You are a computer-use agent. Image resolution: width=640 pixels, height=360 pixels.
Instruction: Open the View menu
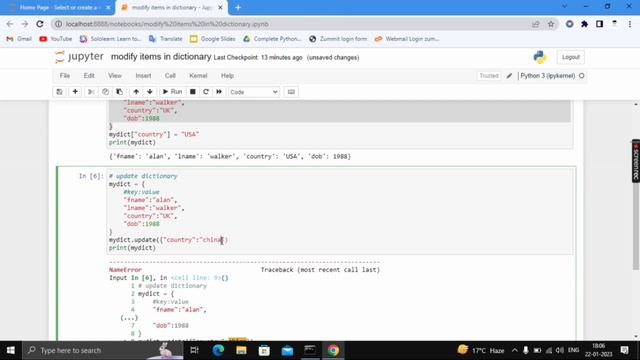(115, 76)
